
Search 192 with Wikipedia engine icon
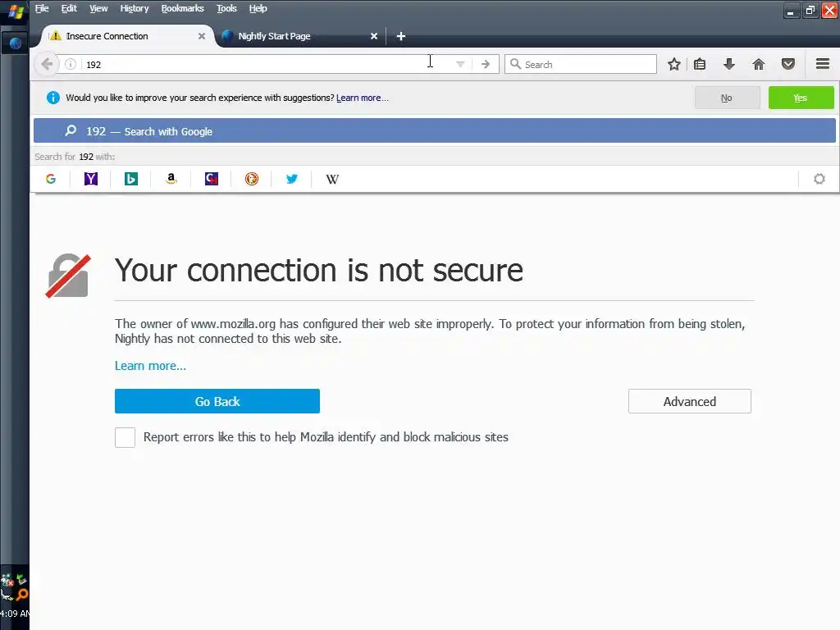point(332,179)
